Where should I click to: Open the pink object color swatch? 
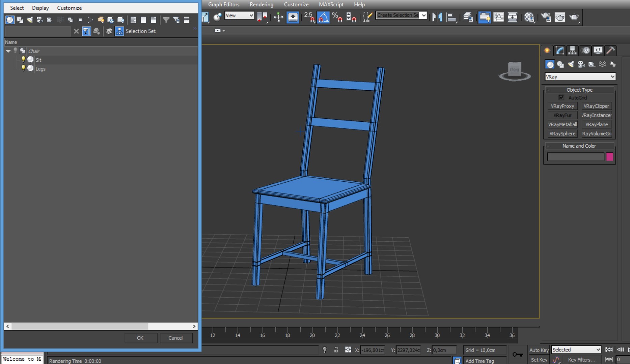(x=609, y=157)
